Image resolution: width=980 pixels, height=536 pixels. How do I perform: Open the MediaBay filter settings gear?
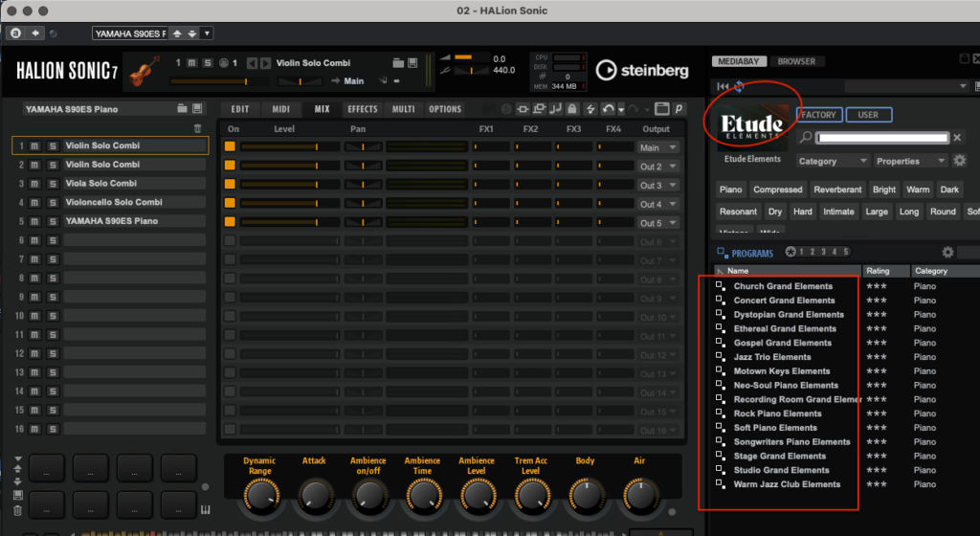click(x=959, y=161)
